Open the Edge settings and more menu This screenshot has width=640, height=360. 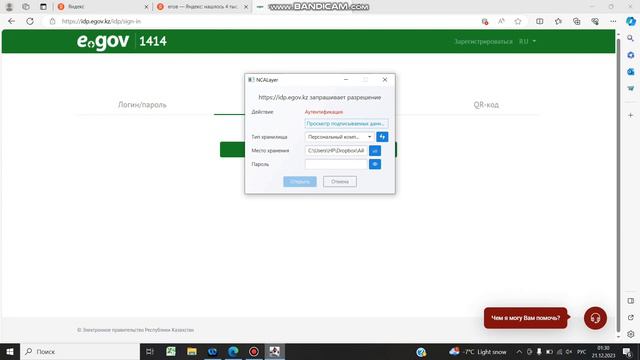613,21
